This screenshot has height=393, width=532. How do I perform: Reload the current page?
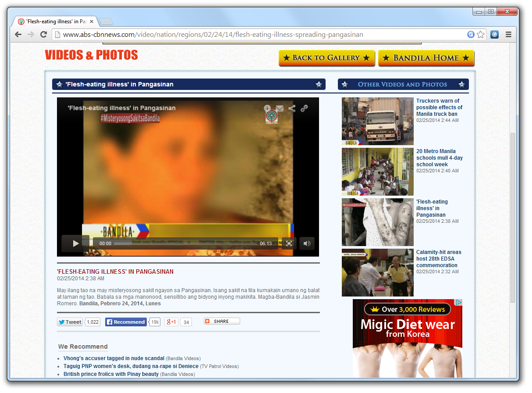[x=43, y=35]
